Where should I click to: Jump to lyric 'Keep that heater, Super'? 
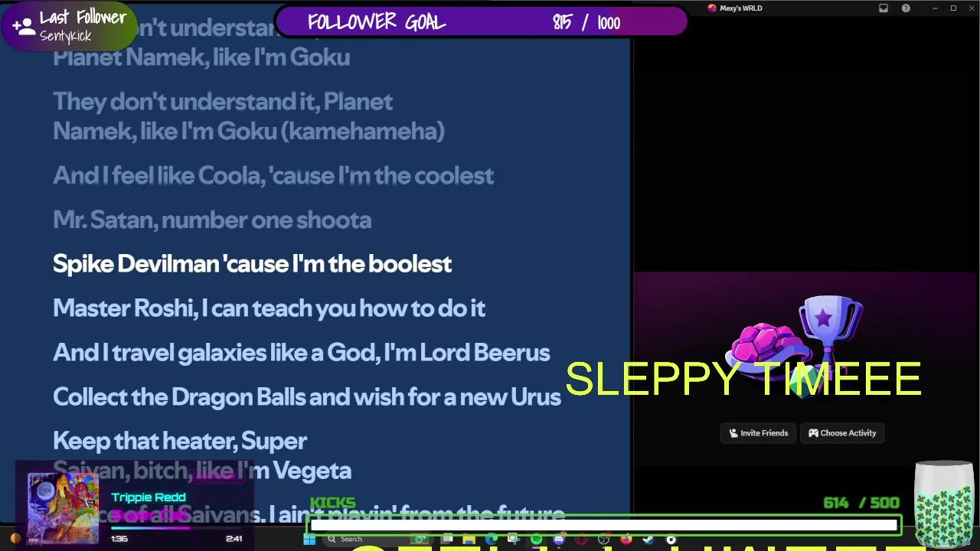[x=180, y=442]
